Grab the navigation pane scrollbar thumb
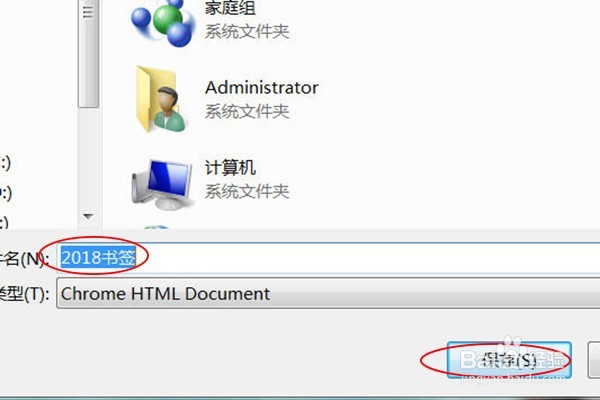 88,54
